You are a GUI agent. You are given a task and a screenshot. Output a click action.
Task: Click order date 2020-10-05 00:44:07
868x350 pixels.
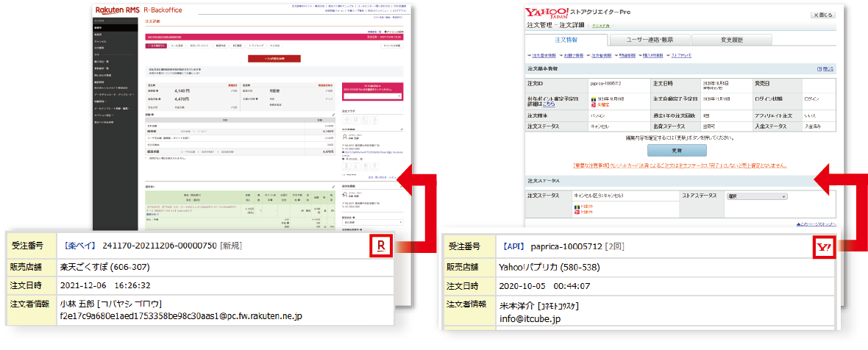545,287
